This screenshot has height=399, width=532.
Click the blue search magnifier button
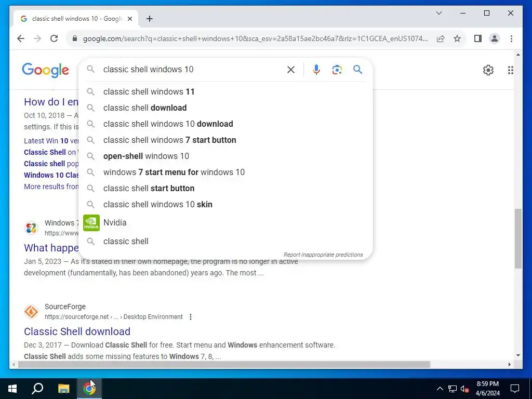click(357, 70)
